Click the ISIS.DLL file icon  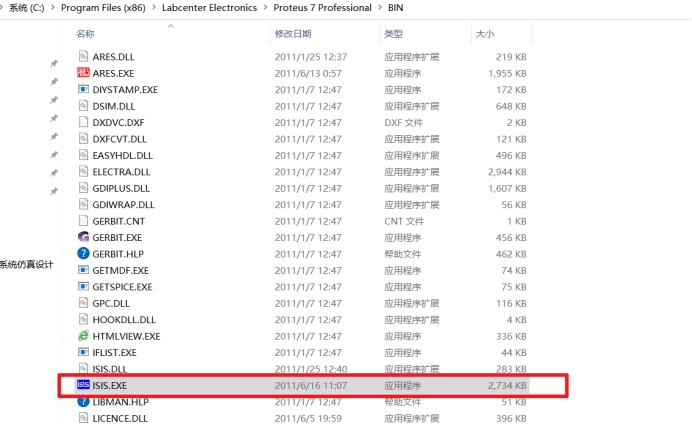pyautogui.click(x=83, y=368)
